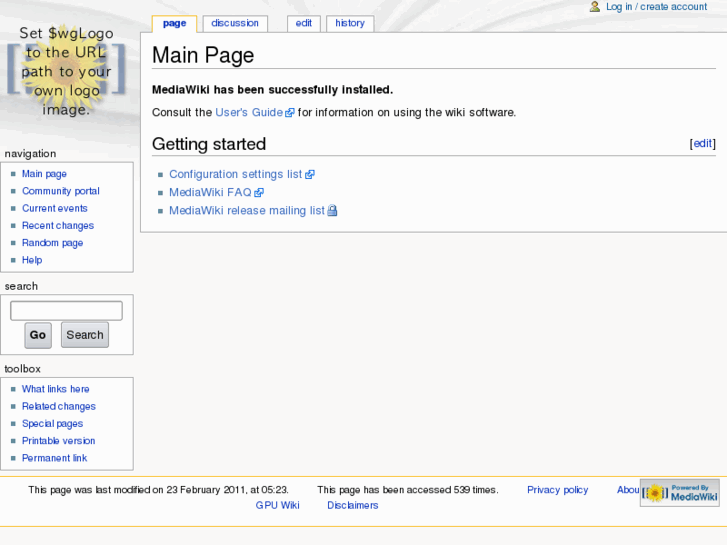727x545 pixels.
Task: Click the Powered By MediaWiki badge
Action: 680,493
